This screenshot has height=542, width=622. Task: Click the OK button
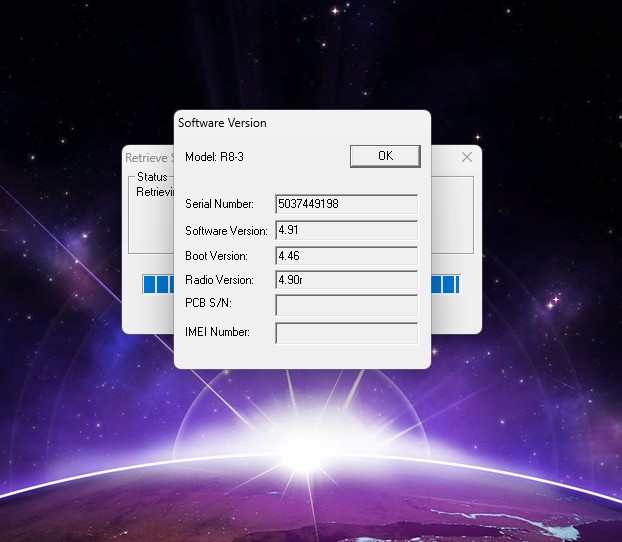[x=384, y=156]
